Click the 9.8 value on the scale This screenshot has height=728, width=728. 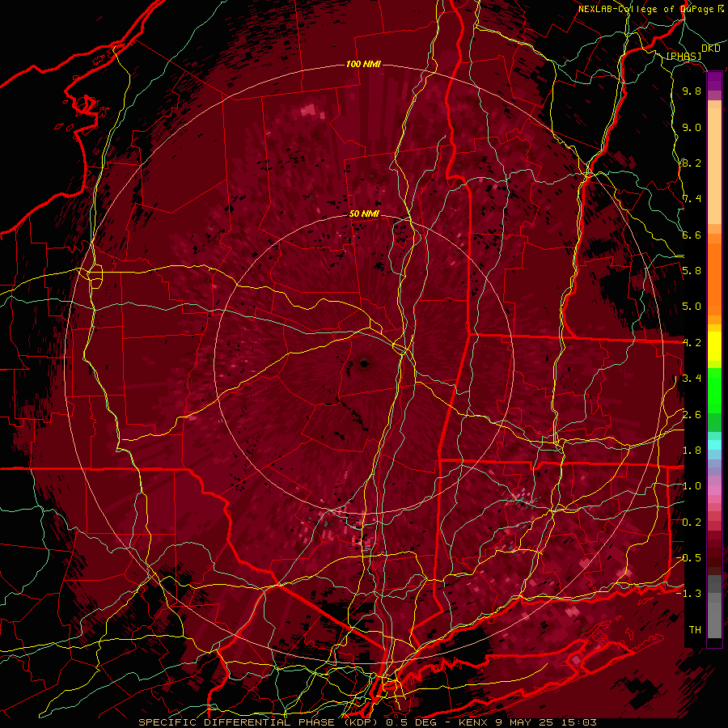point(692,91)
